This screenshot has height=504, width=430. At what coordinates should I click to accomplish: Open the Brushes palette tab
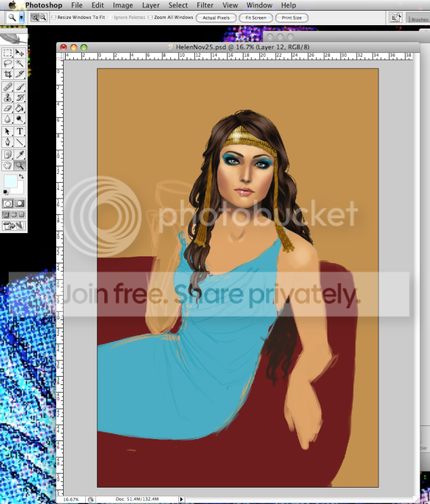[419, 20]
